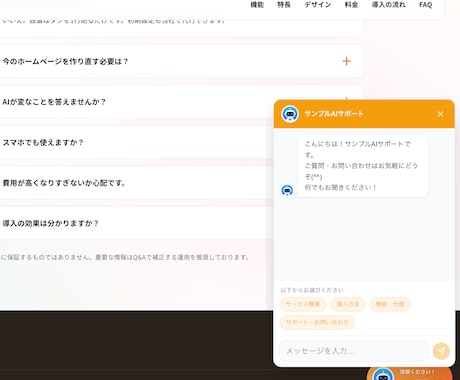Click the robot avatar beside the greeting message
The width and height of the screenshot is (460, 380).
tap(287, 190)
